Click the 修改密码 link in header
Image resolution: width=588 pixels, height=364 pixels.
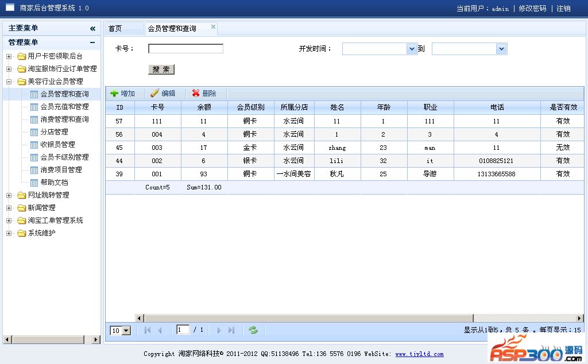point(532,9)
